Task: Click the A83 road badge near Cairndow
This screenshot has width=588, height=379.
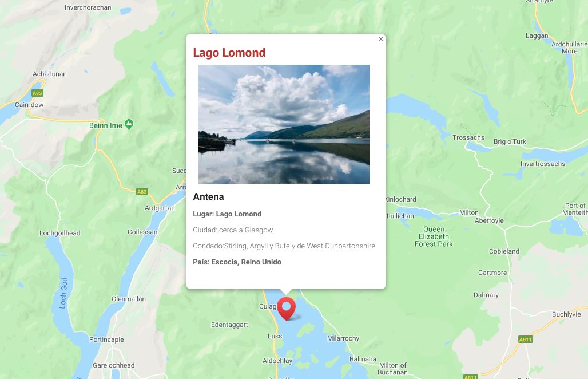Action: pyautogui.click(x=37, y=93)
